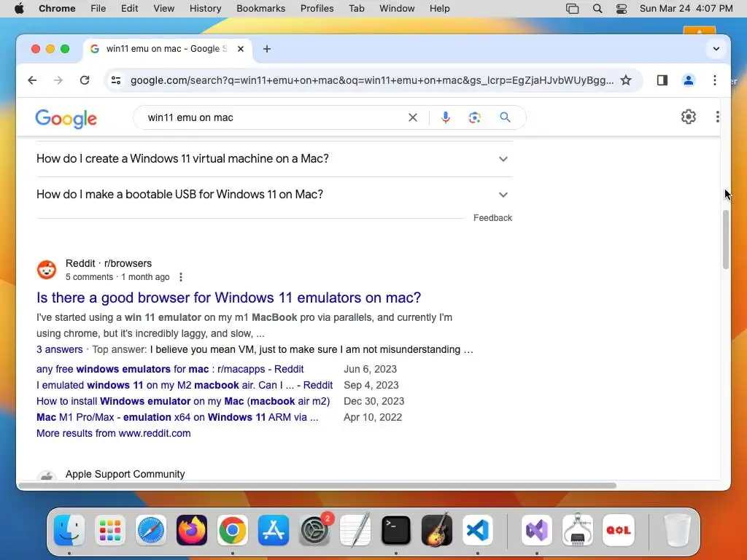The width and height of the screenshot is (747, 560).
Task: Open System Settings from the Dock
Action: [x=314, y=530]
